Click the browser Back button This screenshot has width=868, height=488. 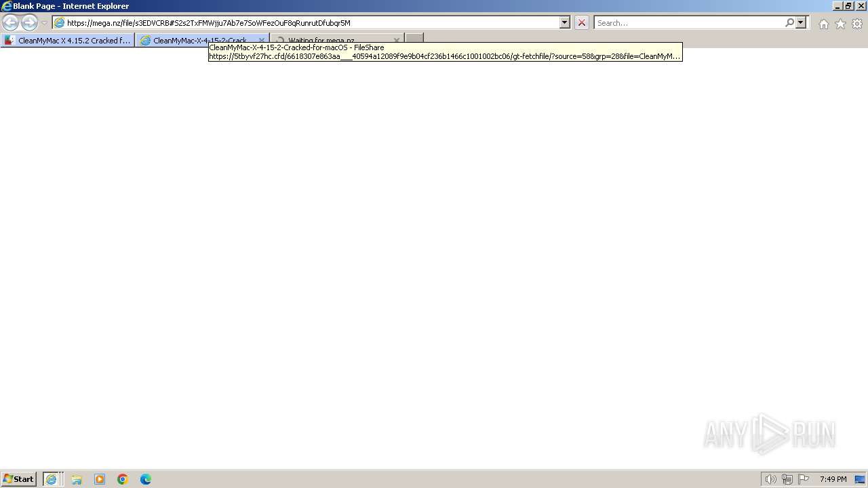pos(11,22)
